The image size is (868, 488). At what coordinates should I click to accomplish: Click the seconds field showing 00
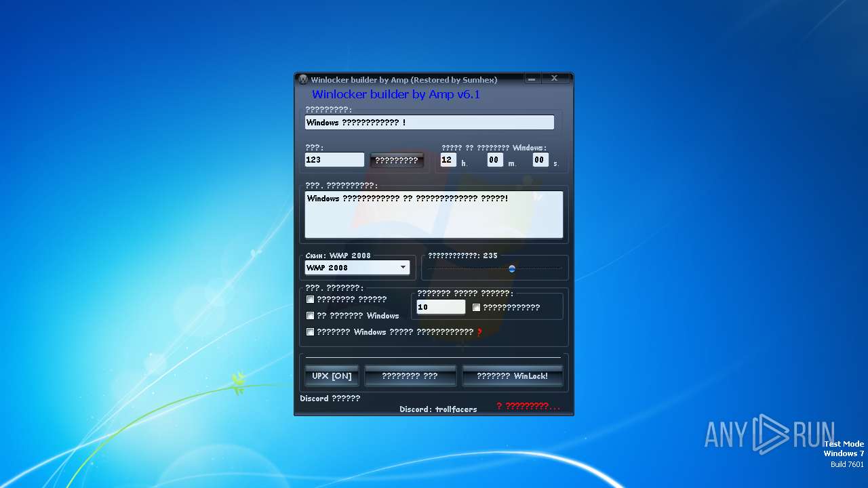540,160
